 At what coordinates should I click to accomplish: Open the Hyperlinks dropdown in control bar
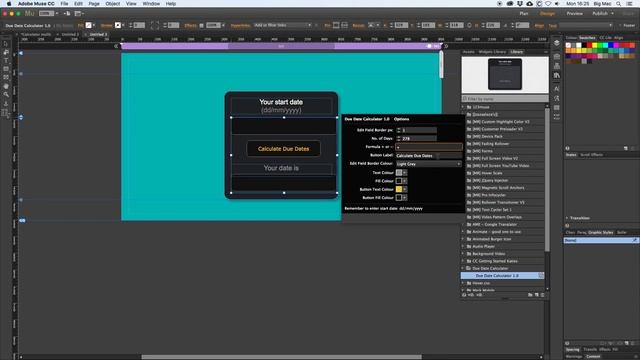point(282,25)
